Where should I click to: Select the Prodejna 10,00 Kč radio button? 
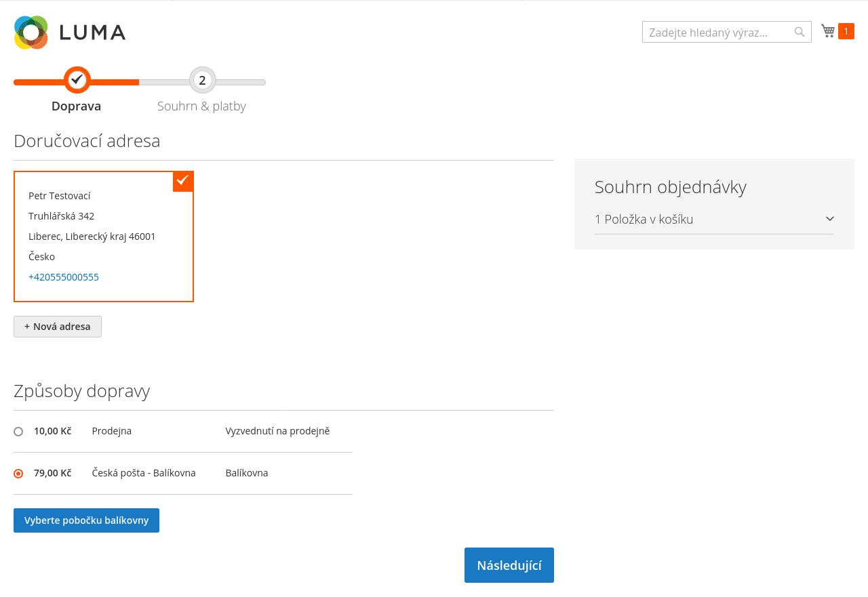[x=18, y=432]
